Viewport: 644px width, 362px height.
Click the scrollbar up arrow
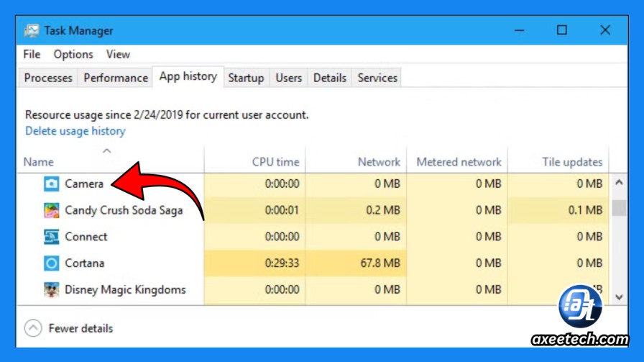pyautogui.click(x=619, y=182)
